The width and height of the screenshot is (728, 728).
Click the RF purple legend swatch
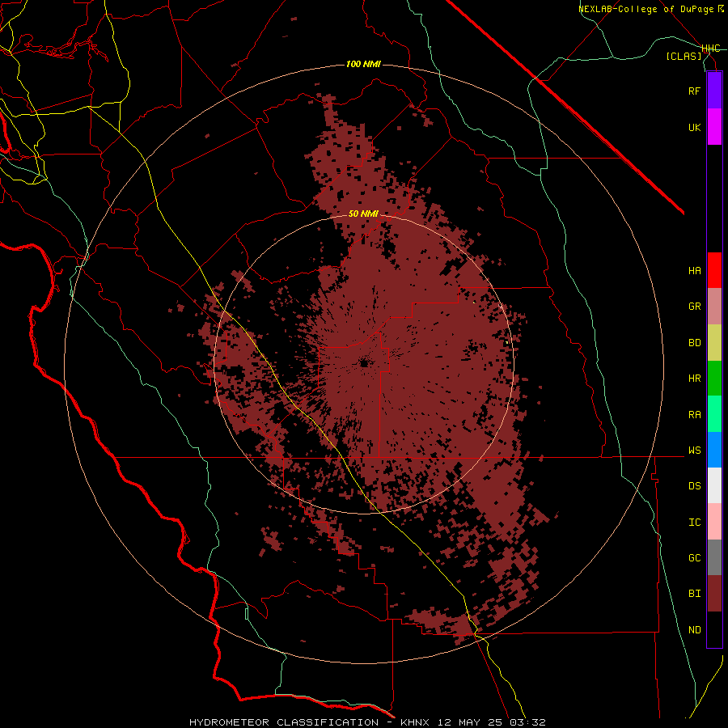click(x=714, y=91)
